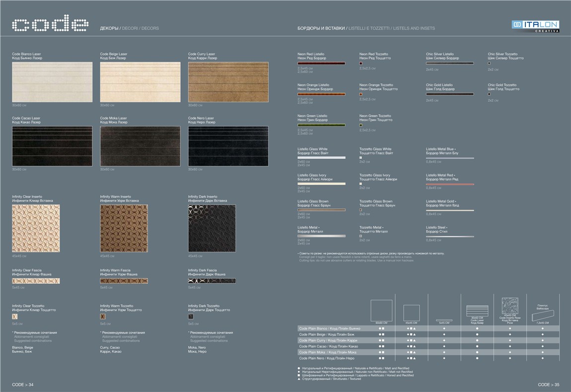The image size is (571, 392).
Task: Select the Battiscopa plinth format icon
Action: pyautogui.click(x=543, y=316)
